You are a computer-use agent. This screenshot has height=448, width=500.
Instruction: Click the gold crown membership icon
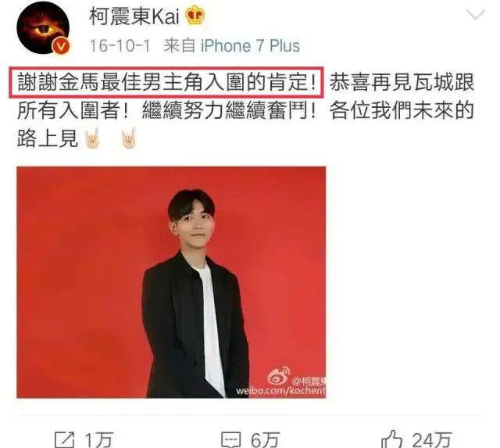[x=195, y=16]
